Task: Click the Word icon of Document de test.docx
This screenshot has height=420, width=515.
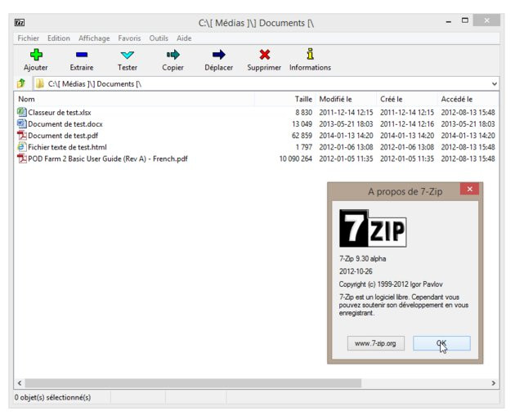Action: (x=22, y=124)
